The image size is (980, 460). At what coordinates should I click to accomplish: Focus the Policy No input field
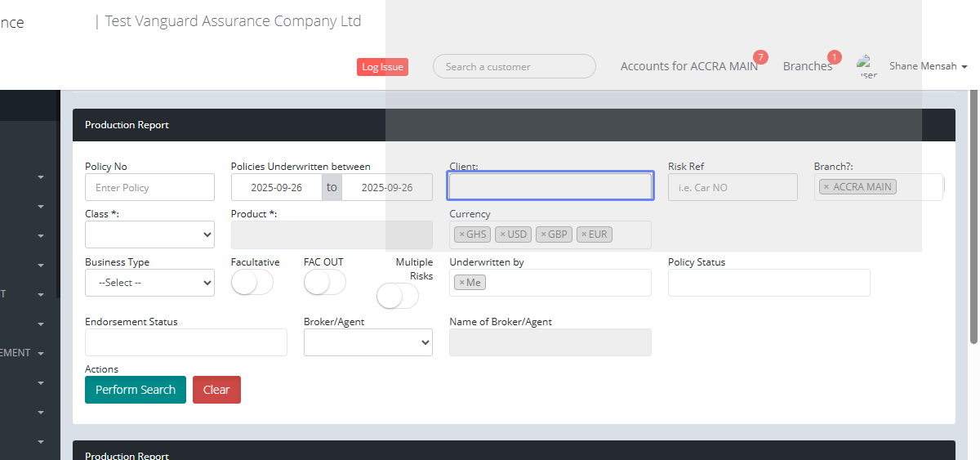pos(149,187)
